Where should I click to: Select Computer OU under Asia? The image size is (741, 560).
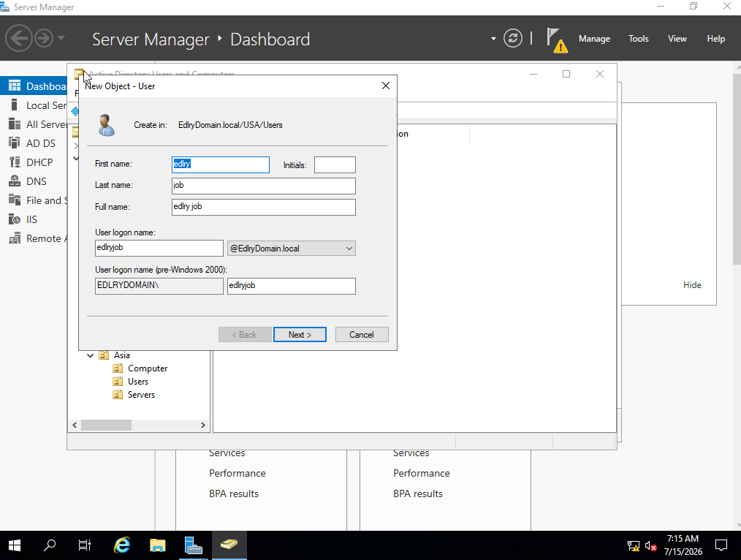click(x=140, y=368)
